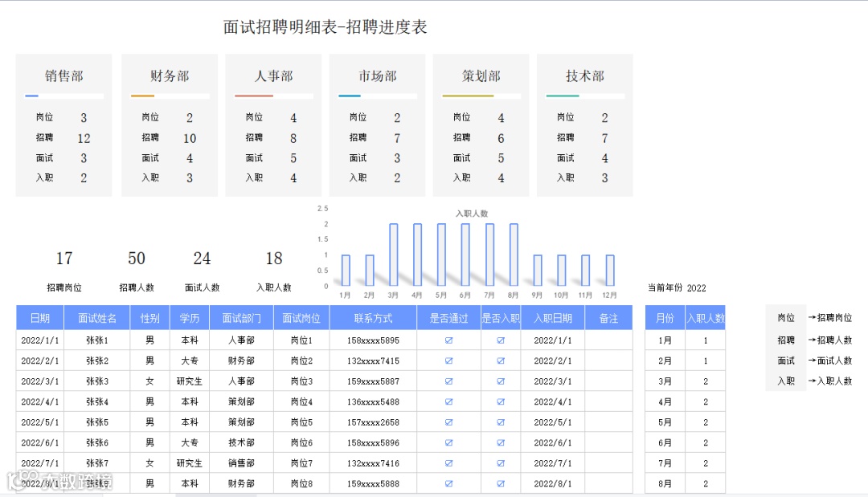Click the 人事部 card title

(x=273, y=75)
